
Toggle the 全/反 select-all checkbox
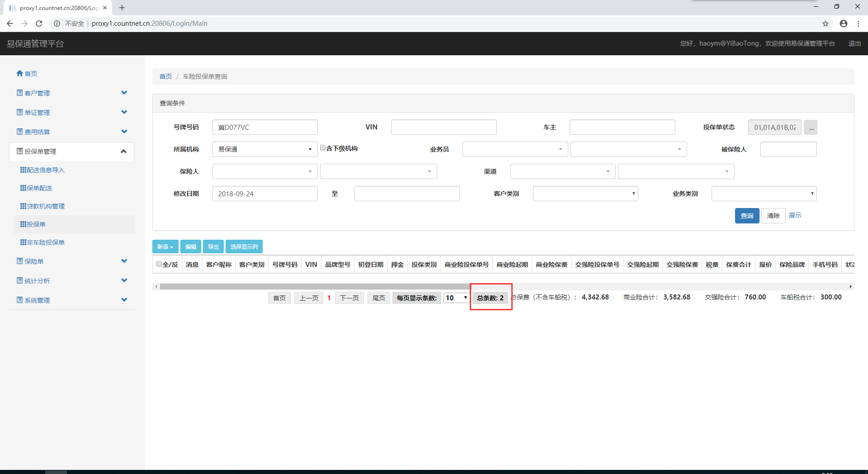coord(159,264)
